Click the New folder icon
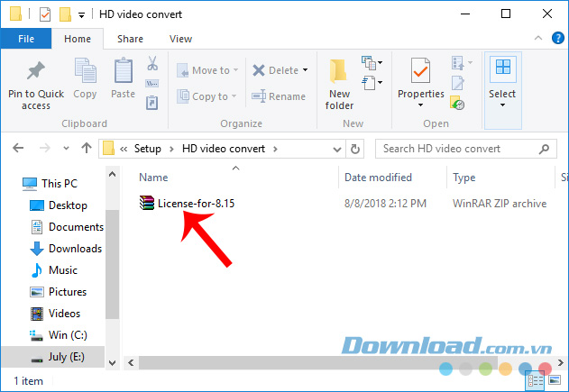Screen dimensions: 569x392 tap(338, 70)
